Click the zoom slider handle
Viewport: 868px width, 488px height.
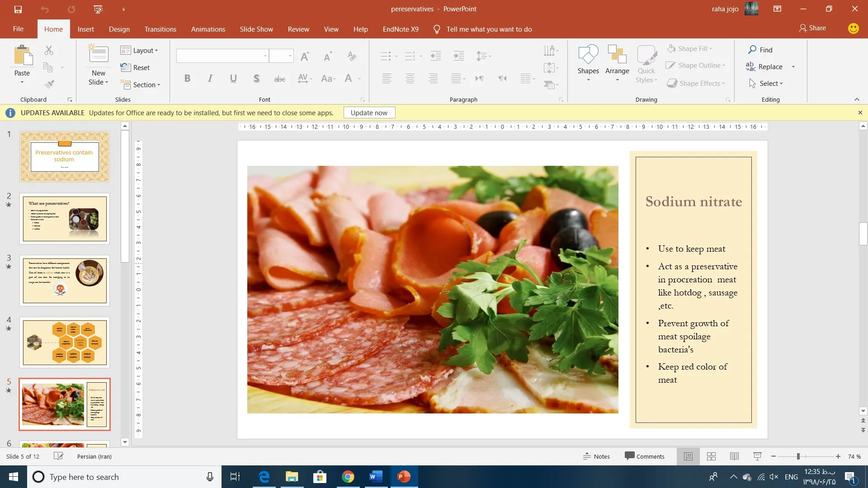[798, 456]
